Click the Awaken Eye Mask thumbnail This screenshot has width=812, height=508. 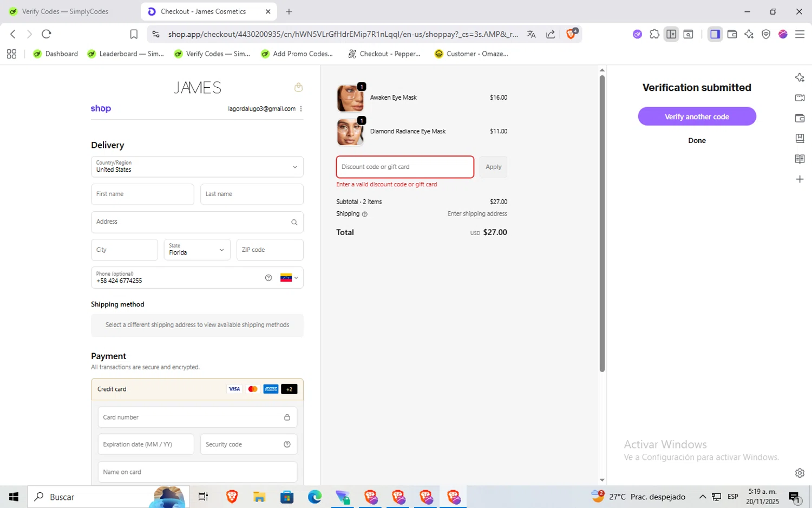[x=350, y=98]
